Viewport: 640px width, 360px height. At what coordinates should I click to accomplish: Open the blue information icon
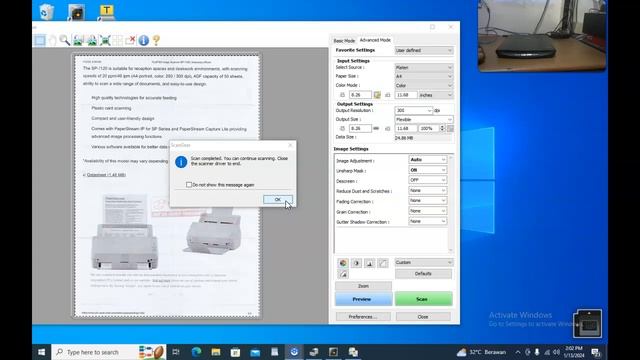pyautogui.click(x=143, y=40)
